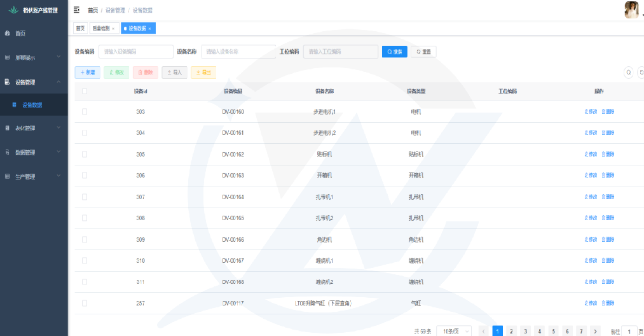Toggle the search bar with the magnifier icon
The image size is (644, 336).
pos(628,73)
